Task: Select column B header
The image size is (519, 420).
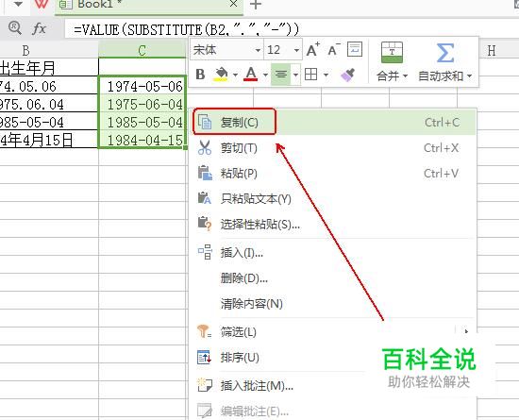Action: pos(49,50)
